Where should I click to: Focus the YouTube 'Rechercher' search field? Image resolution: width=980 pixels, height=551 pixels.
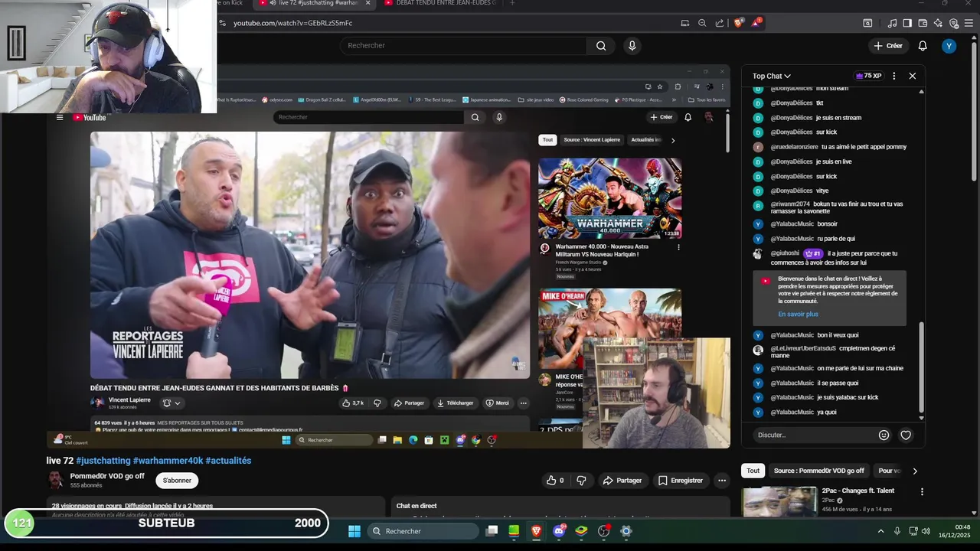click(463, 46)
